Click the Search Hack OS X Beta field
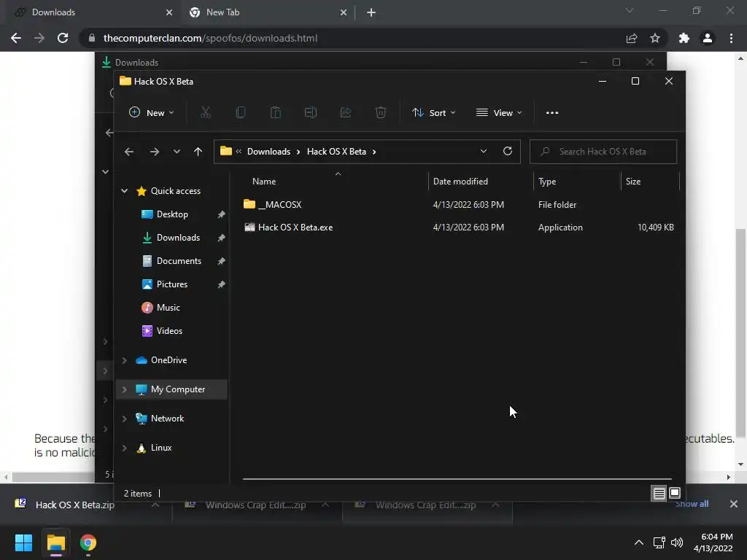This screenshot has width=747, height=560. 603,152
